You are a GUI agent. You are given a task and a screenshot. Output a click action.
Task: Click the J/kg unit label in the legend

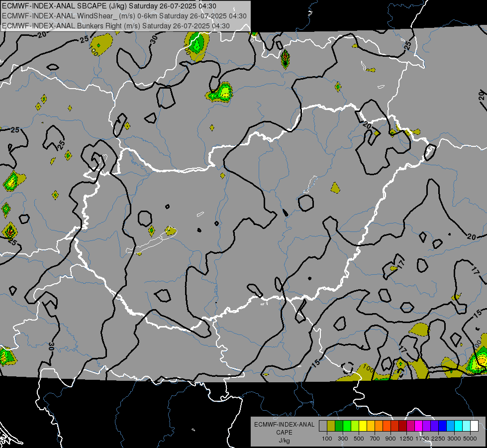click(x=284, y=441)
